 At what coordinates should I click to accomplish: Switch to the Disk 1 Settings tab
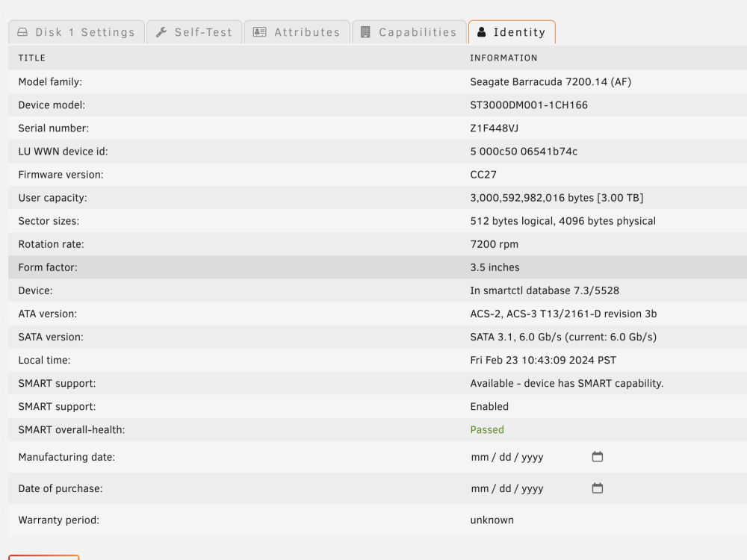point(77,32)
